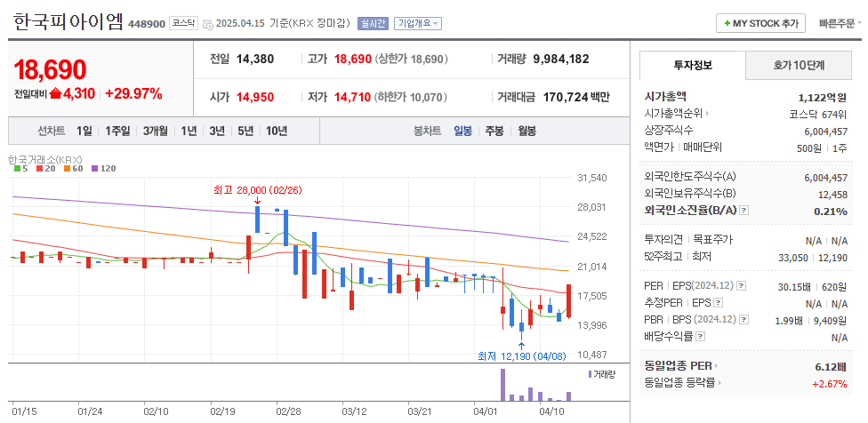
Task: Click the red up-arrow icon beside 4,310
Action: pyautogui.click(x=55, y=93)
